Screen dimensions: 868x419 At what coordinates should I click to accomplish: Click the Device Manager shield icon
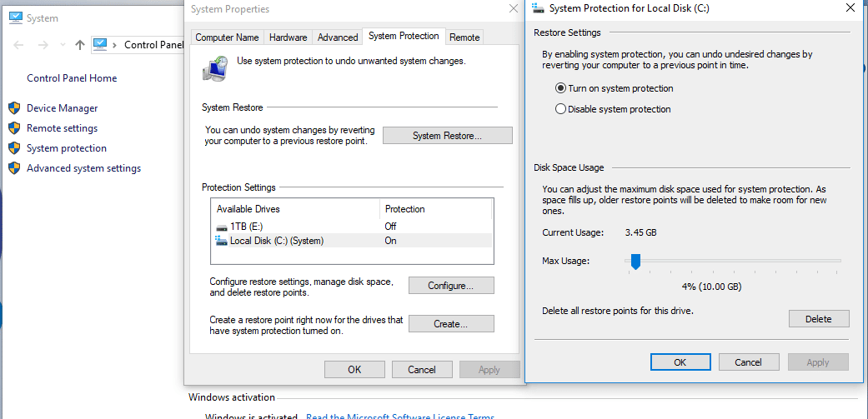click(14, 108)
